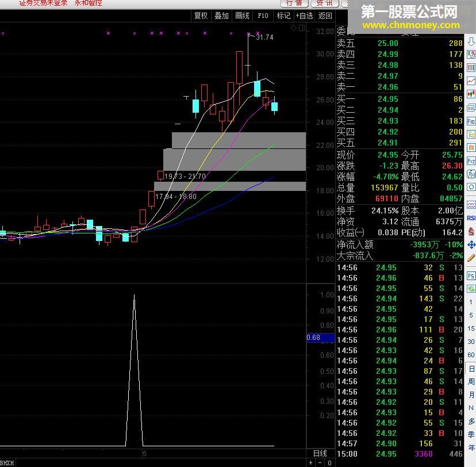Select the blue four-way move arrows icon
Viewport: 476px width, 467px height.
471,245
